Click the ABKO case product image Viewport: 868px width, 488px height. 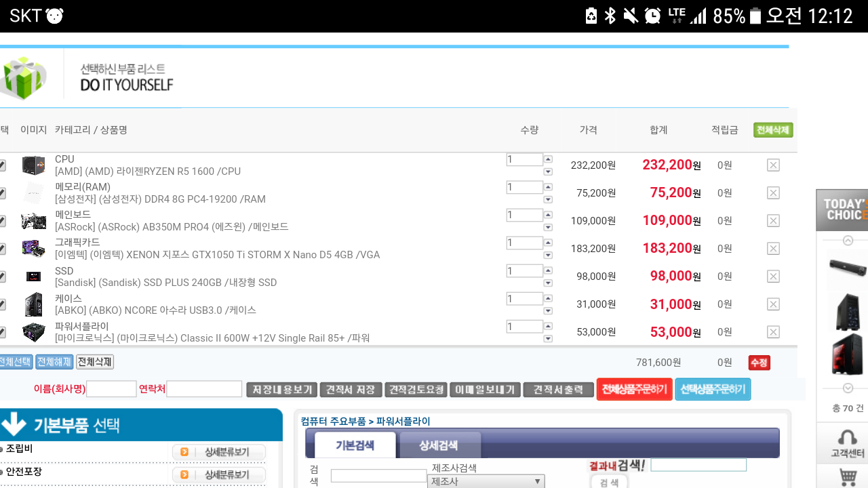(x=33, y=304)
